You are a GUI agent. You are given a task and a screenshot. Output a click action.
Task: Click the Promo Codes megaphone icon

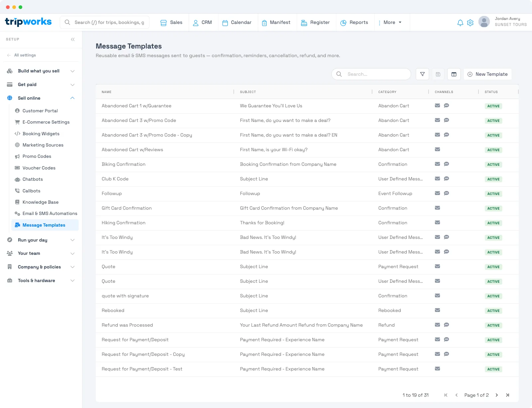17,156
